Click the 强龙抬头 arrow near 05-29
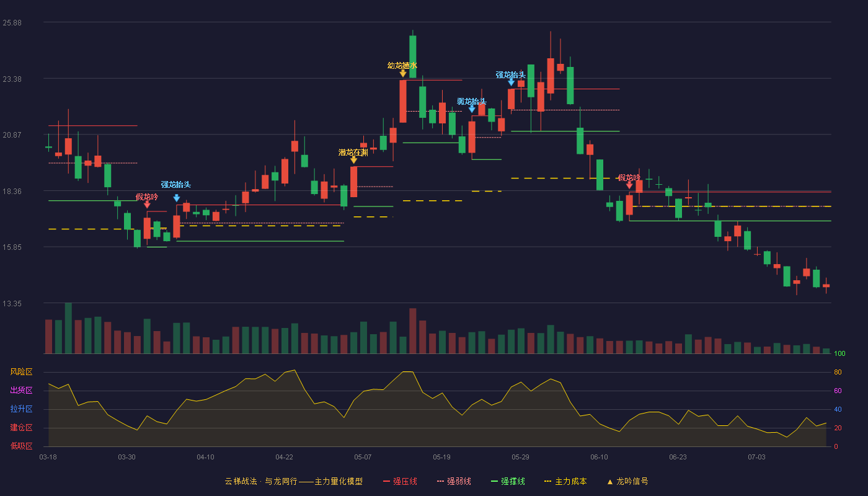Viewport: 868px width, 496px height. pos(511,82)
